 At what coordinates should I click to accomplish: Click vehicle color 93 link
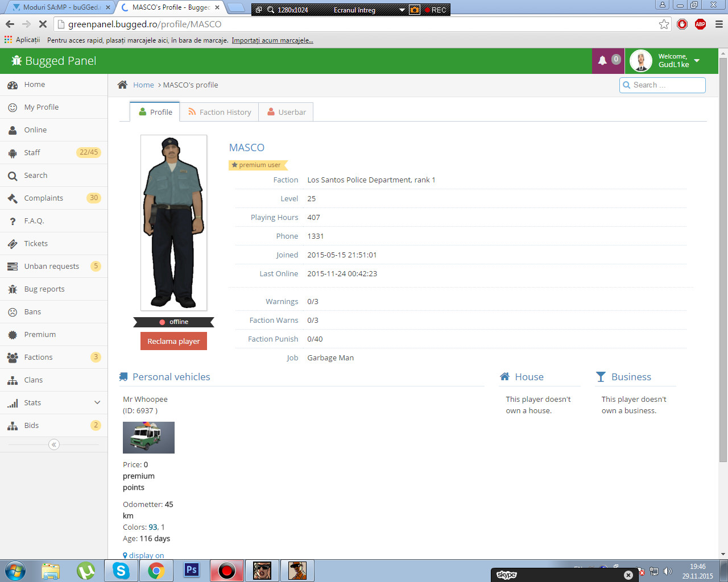tap(152, 527)
